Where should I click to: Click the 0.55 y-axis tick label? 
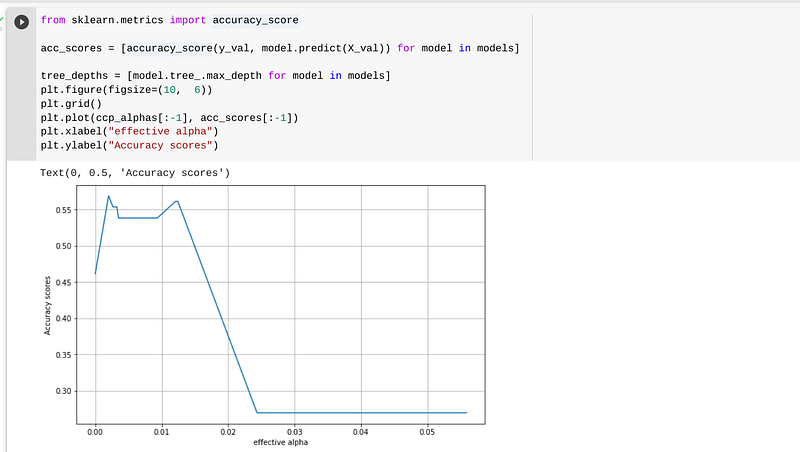pyautogui.click(x=63, y=210)
